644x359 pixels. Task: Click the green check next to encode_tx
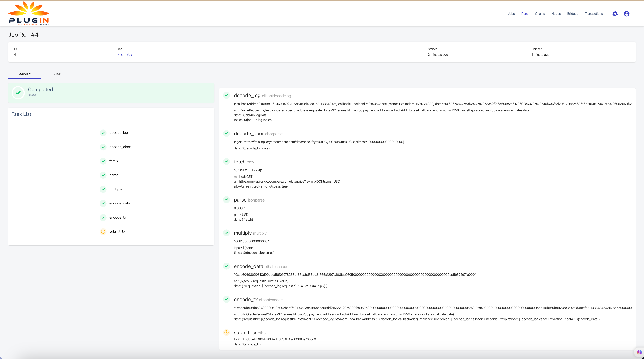[x=226, y=299]
